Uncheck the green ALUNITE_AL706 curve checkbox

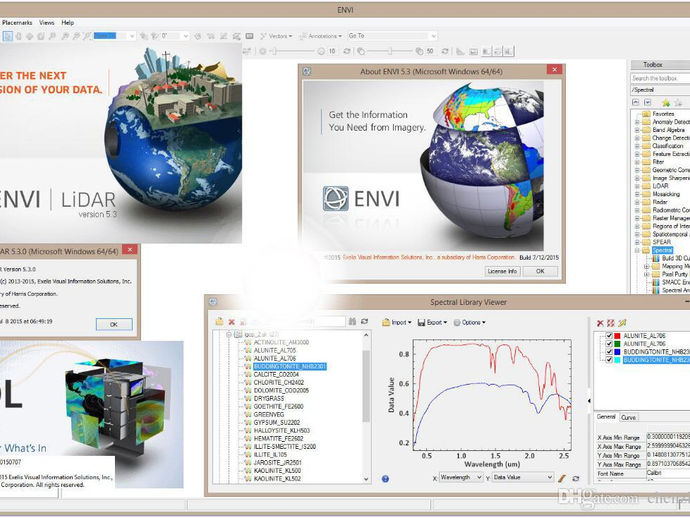[609, 344]
